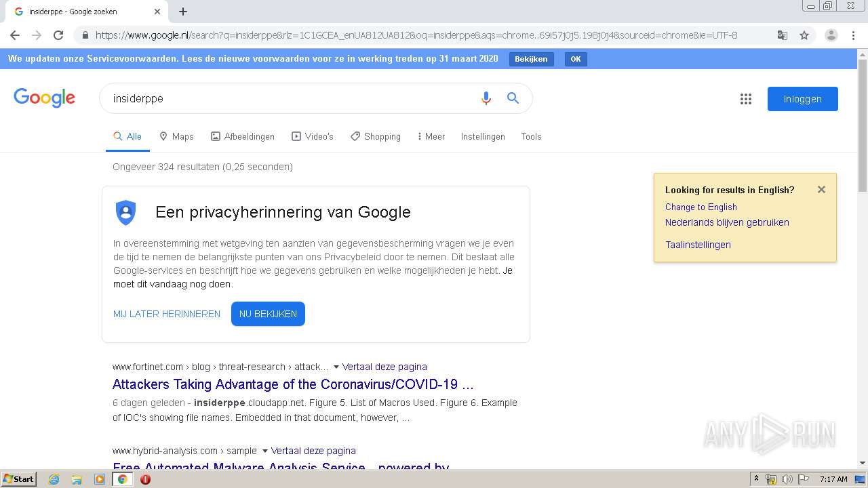Click the browser forward arrow

coord(37,35)
